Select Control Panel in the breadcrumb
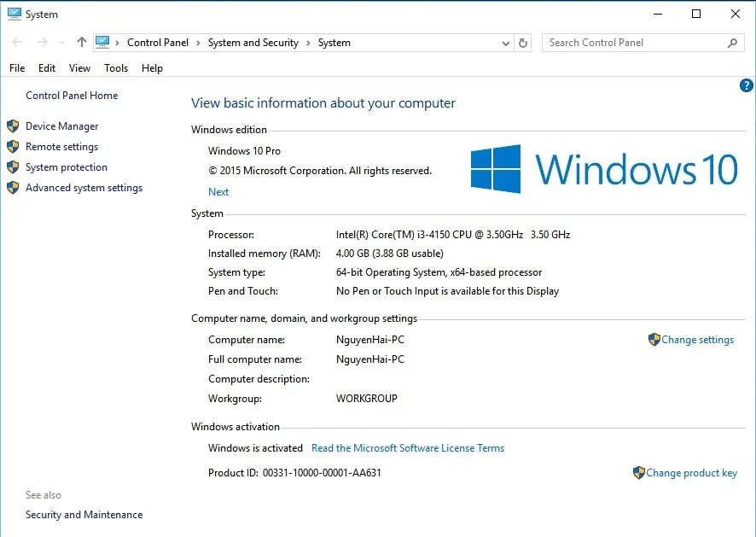Screen dimensions: 756x537 coord(158,43)
